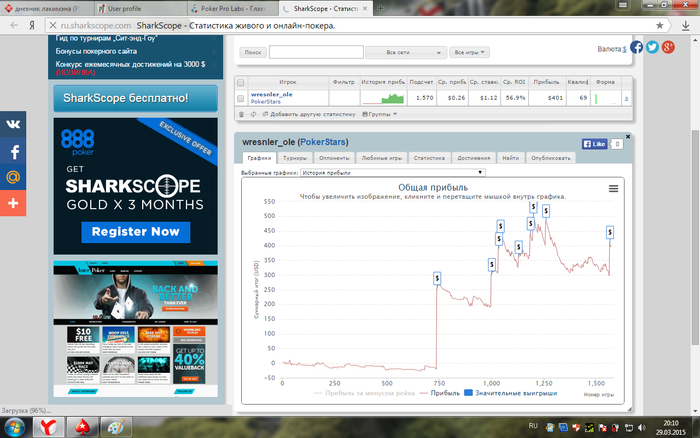Tick the wresnler_ole row checkbox
Viewport: 700px width, 438px height.
(241, 98)
